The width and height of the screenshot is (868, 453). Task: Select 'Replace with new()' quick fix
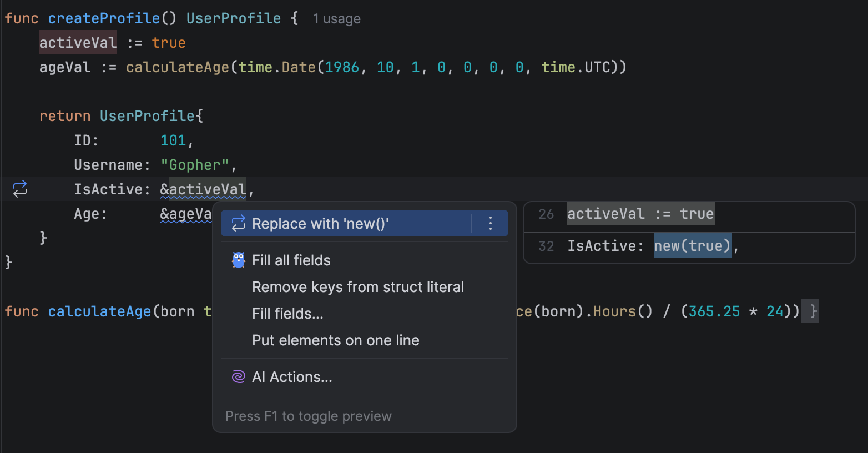tap(320, 224)
